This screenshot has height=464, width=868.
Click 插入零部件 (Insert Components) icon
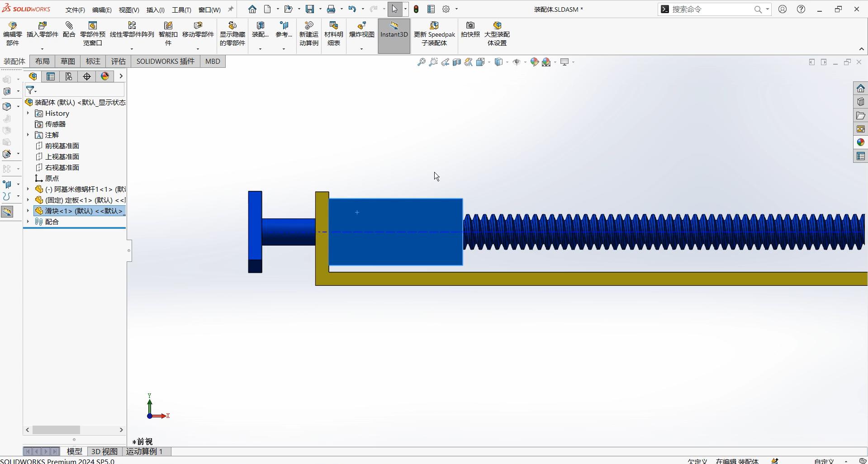coord(43,25)
